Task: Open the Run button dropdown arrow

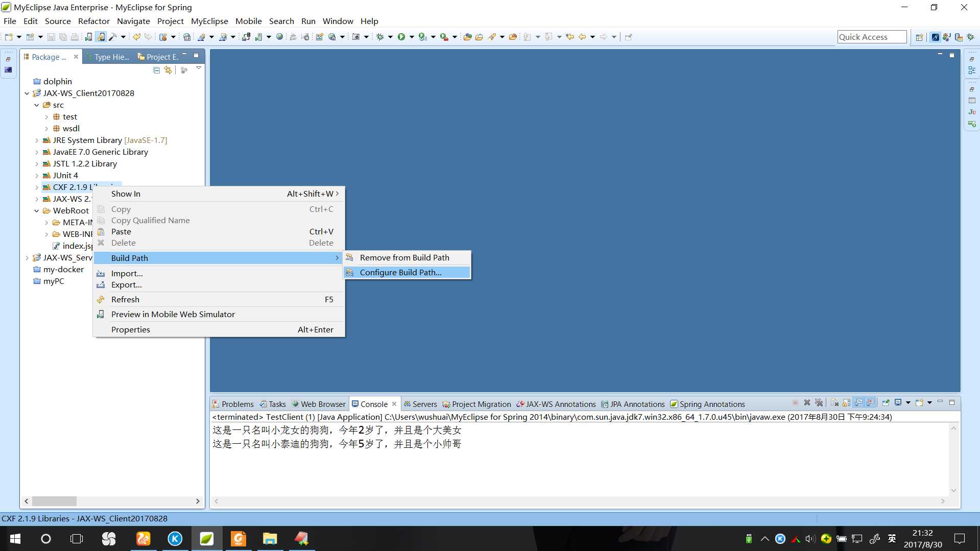Action: pyautogui.click(x=412, y=37)
